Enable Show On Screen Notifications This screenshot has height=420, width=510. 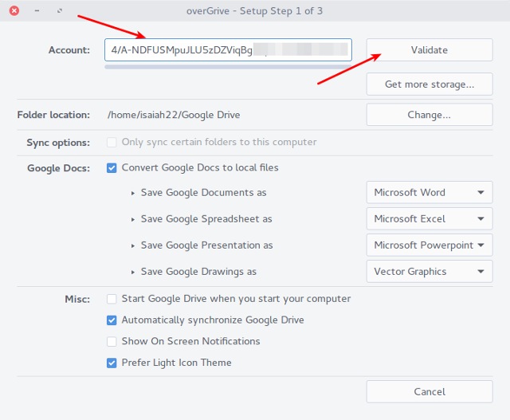coord(112,341)
